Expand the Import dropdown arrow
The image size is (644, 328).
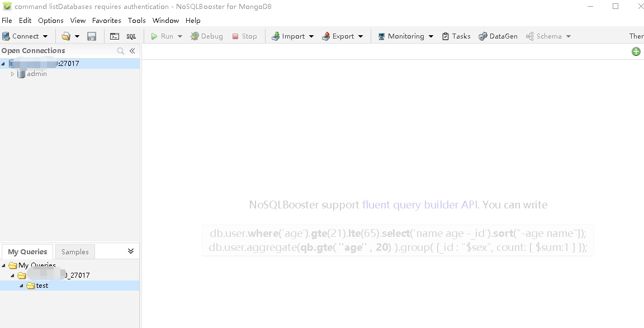click(311, 36)
